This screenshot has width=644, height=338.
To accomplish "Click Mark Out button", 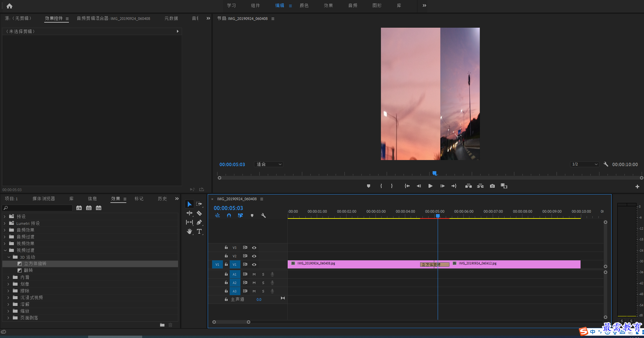I will [x=392, y=186].
